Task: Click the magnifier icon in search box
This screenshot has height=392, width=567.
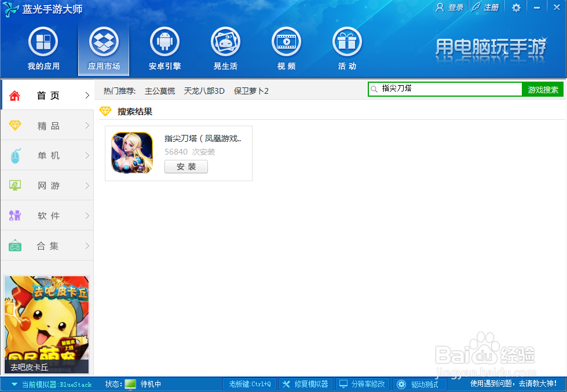Action: 374,89
